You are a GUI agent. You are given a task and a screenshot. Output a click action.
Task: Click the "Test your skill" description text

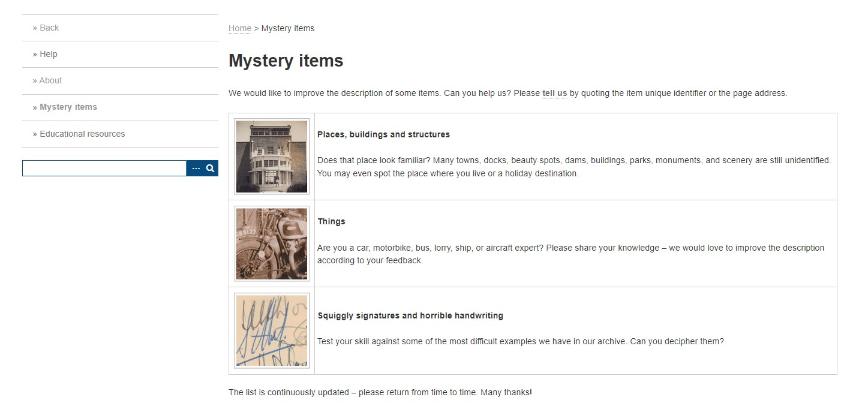[520, 341]
